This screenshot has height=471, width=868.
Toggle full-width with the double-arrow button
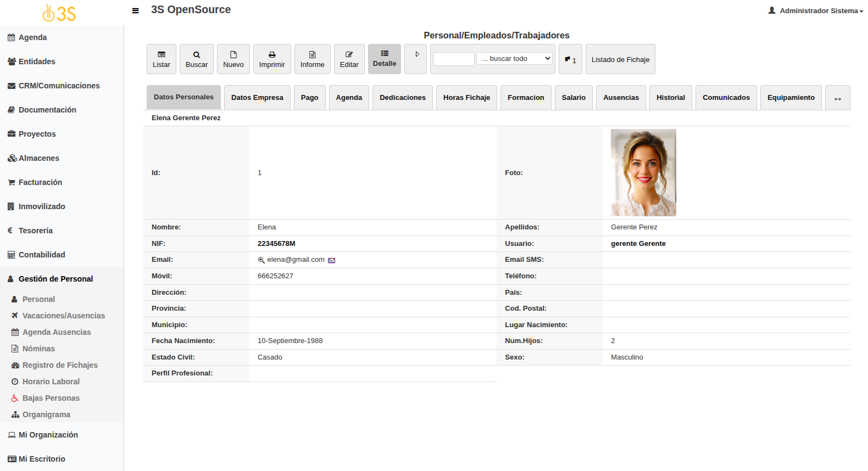coord(837,98)
